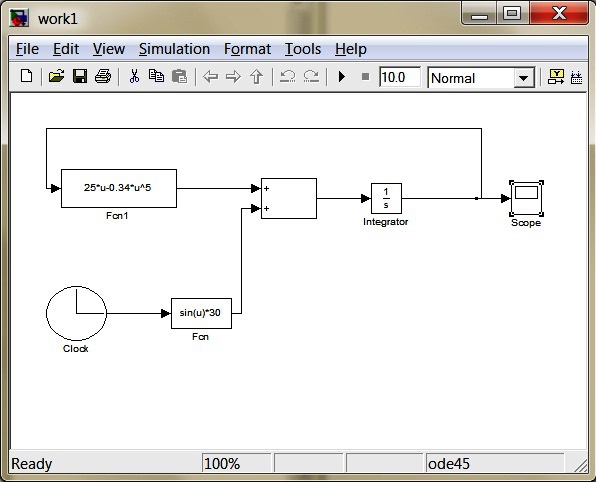Click the simulation stop time field 10.0
The height and width of the screenshot is (482, 596).
pos(400,77)
